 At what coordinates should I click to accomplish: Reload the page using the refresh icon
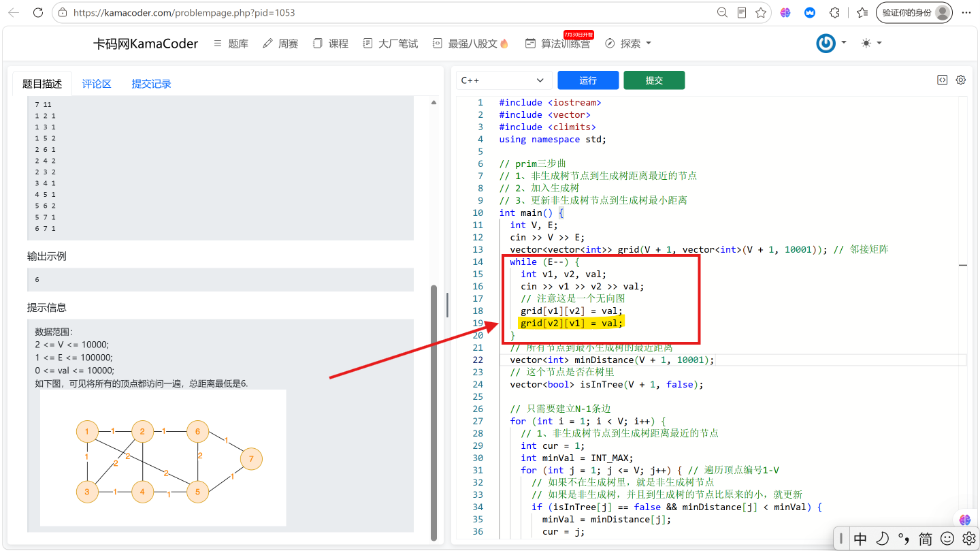pos(38,12)
